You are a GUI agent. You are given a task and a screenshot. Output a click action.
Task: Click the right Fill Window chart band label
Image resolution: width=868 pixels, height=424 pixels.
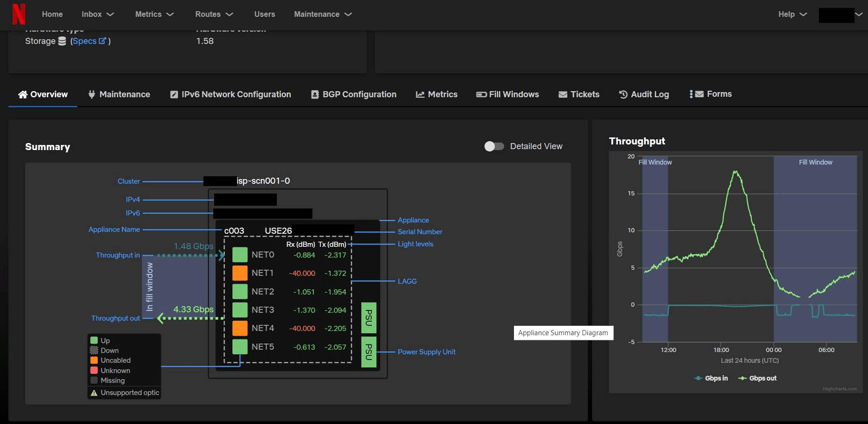click(x=816, y=162)
